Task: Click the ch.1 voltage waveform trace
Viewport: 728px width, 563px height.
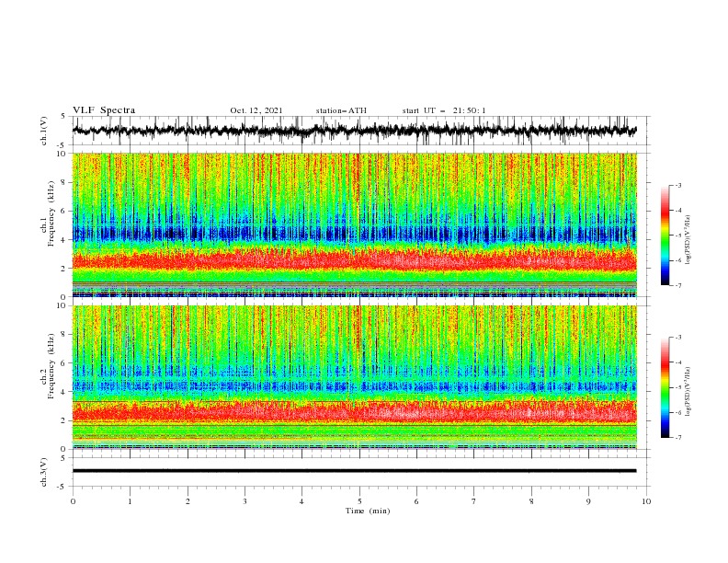Action: pos(355,131)
